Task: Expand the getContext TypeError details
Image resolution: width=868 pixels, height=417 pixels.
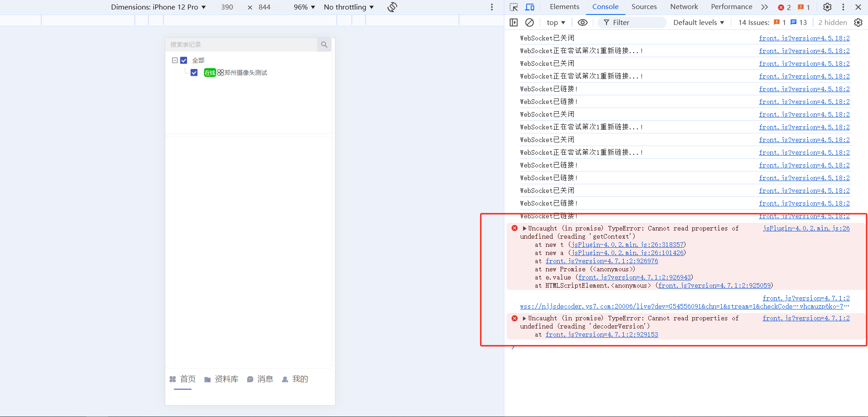Action: 525,228
